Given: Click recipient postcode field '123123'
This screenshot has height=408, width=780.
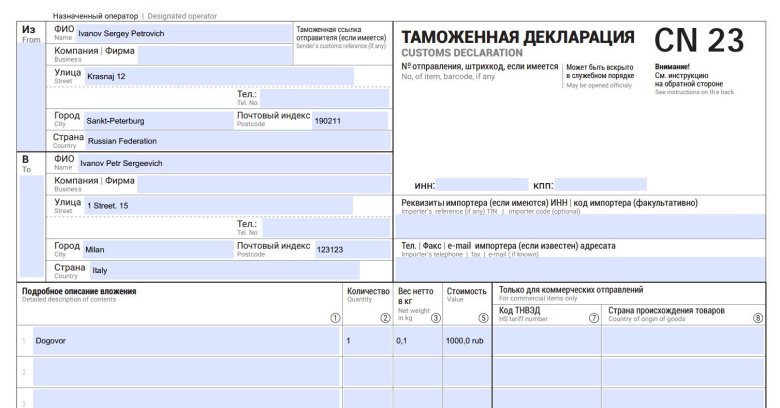Looking at the screenshot, I should point(351,249).
